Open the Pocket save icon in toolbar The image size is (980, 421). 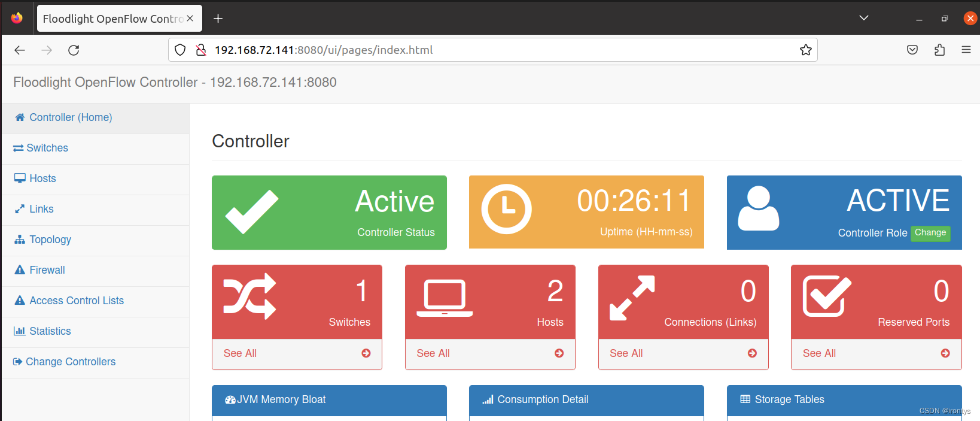tap(912, 50)
